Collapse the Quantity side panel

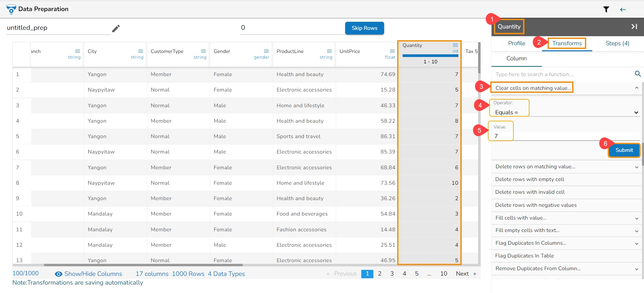click(634, 26)
